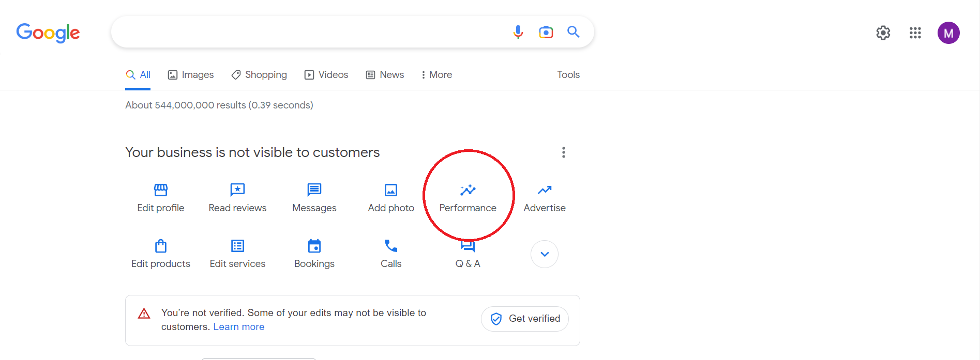Click the Add photo icon
This screenshot has width=980, height=360.
[x=391, y=190]
